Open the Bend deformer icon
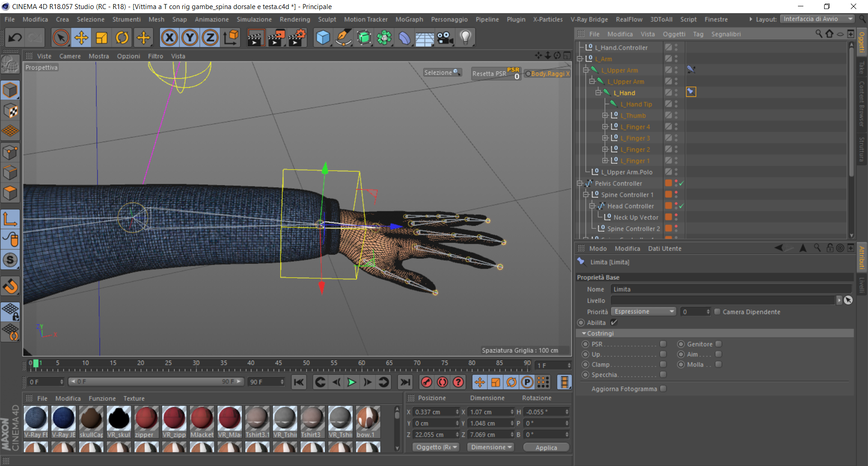The height and width of the screenshot is (466, 868). point(405,38)
